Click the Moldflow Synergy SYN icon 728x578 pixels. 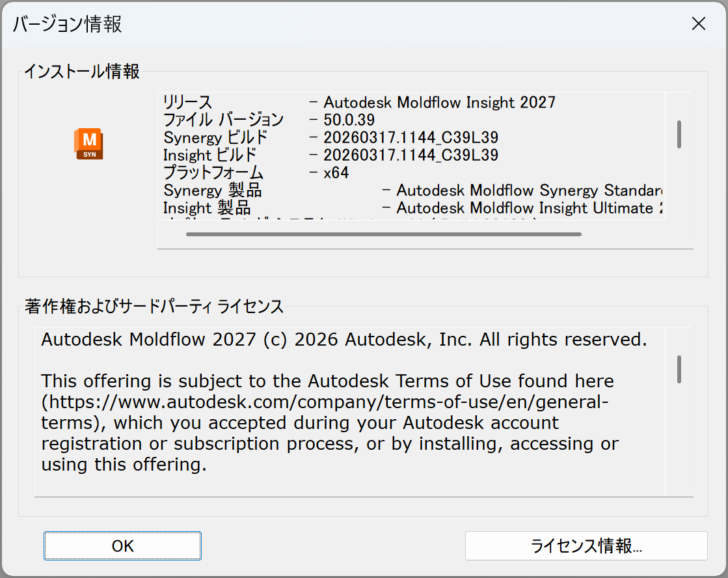click(88, 144)
